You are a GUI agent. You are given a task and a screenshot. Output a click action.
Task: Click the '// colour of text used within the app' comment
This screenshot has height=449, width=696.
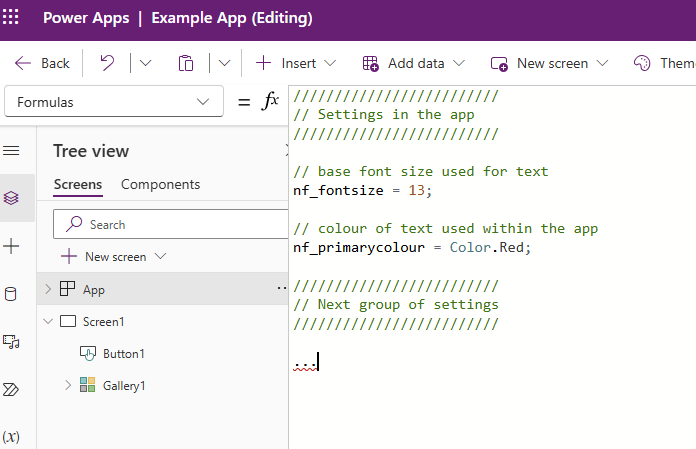pos(446,228)
